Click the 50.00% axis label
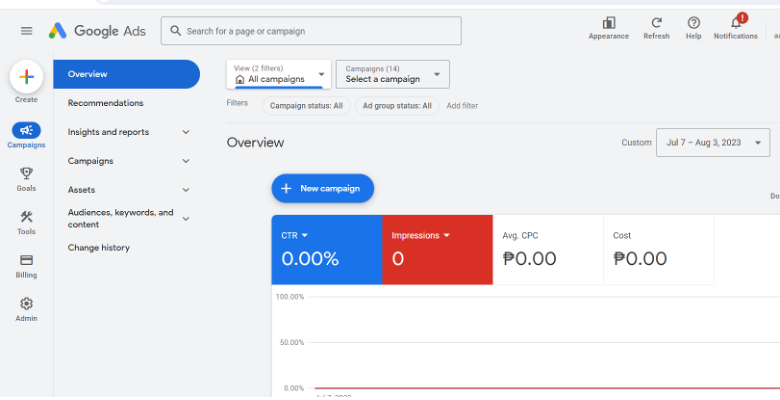Screen dimensions: 780x400 pyautogui.click(x=291, y=343)
